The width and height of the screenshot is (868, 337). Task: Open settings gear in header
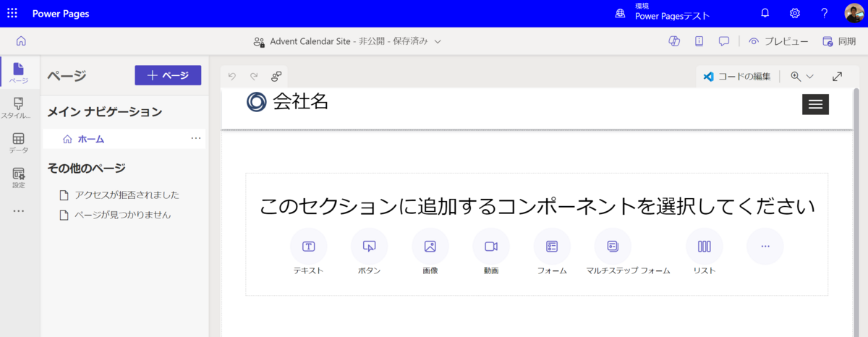(795, 13)
